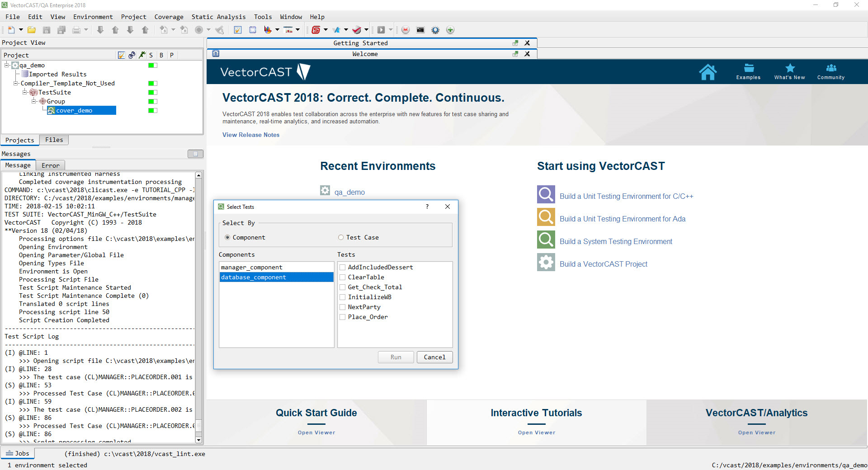The image size is (868, 470).
Task: Click the blue gear options icon
Action: 435,30
